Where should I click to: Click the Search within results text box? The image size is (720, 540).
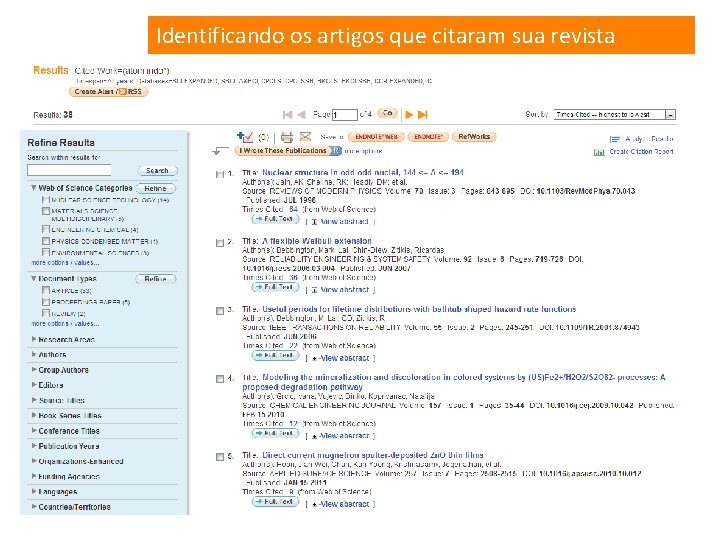69,170
